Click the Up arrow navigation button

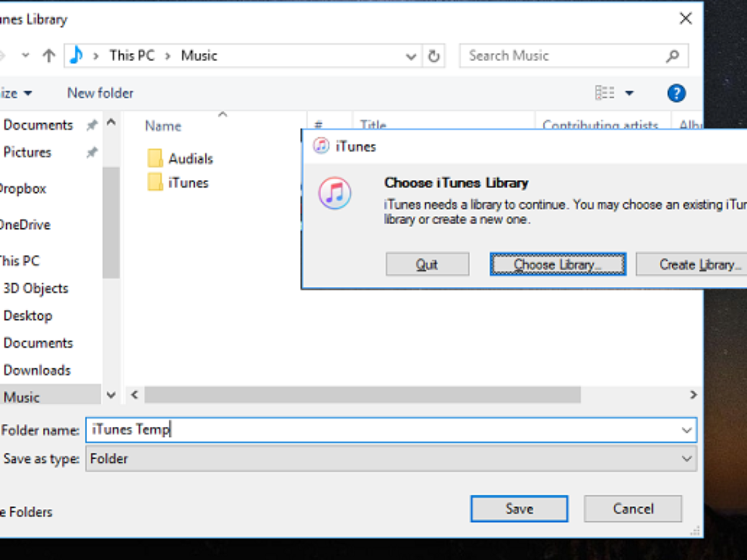point(49,56)
